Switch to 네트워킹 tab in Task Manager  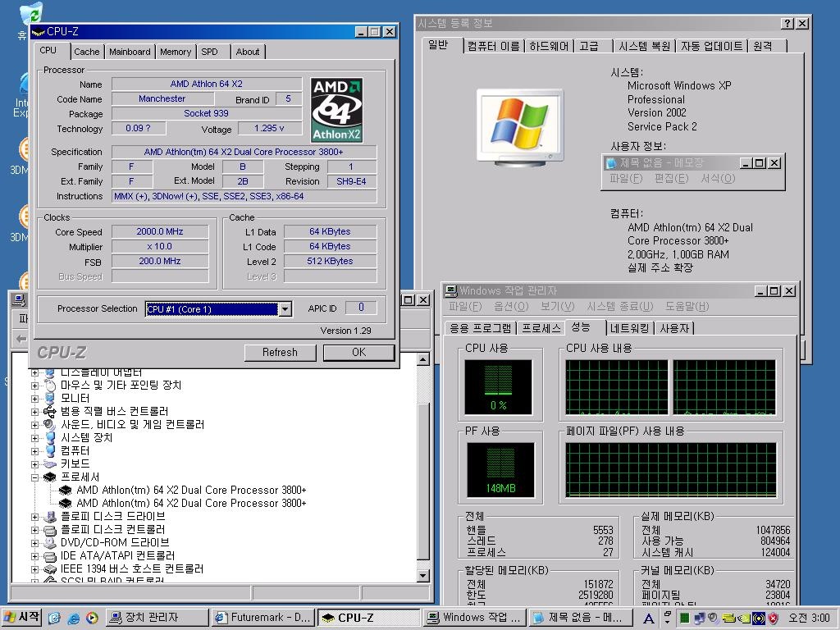click(x=629, y=328)
